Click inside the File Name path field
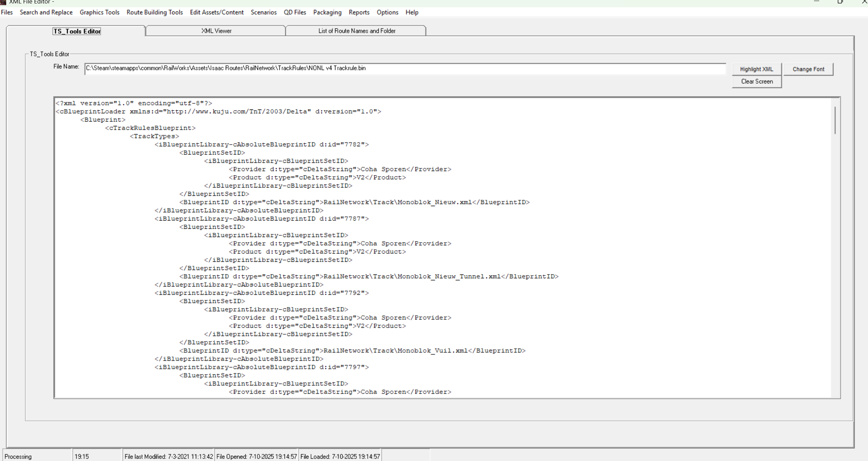The width and height of the screenshot is (868, 461). click(405, 68)
